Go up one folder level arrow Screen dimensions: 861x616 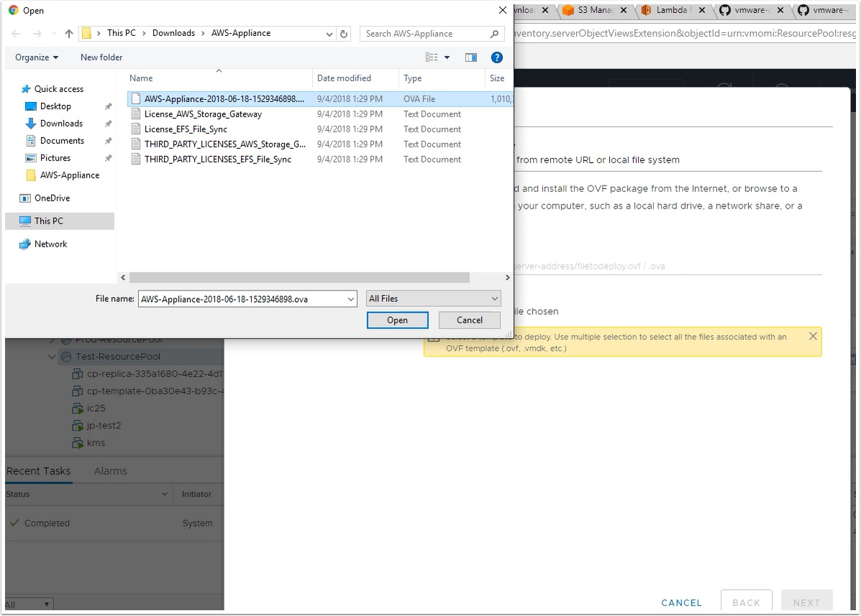[68, 34]
